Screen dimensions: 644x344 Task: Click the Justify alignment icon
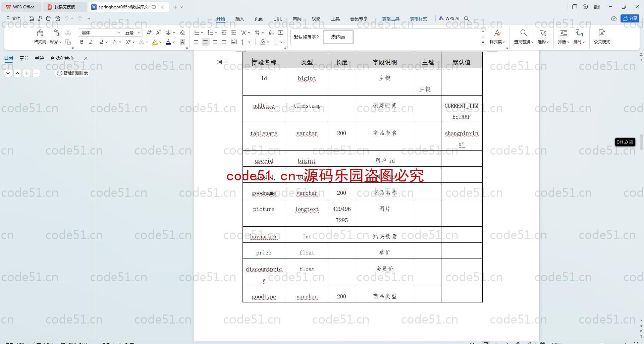click(224, 42)
